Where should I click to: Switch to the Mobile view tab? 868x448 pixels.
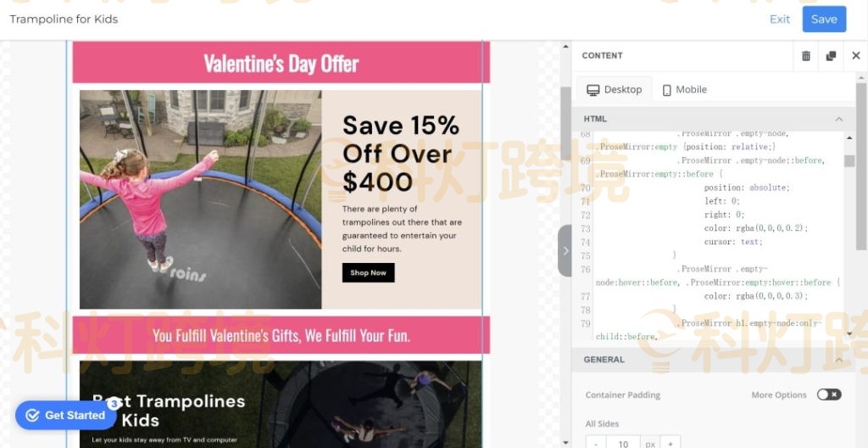click(x=685, y=90)
